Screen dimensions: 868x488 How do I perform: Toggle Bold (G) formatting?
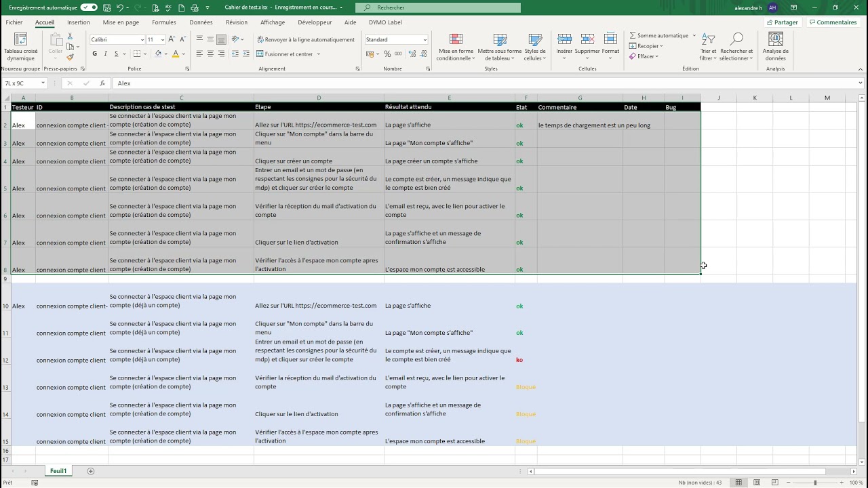[x=94, y=54]
